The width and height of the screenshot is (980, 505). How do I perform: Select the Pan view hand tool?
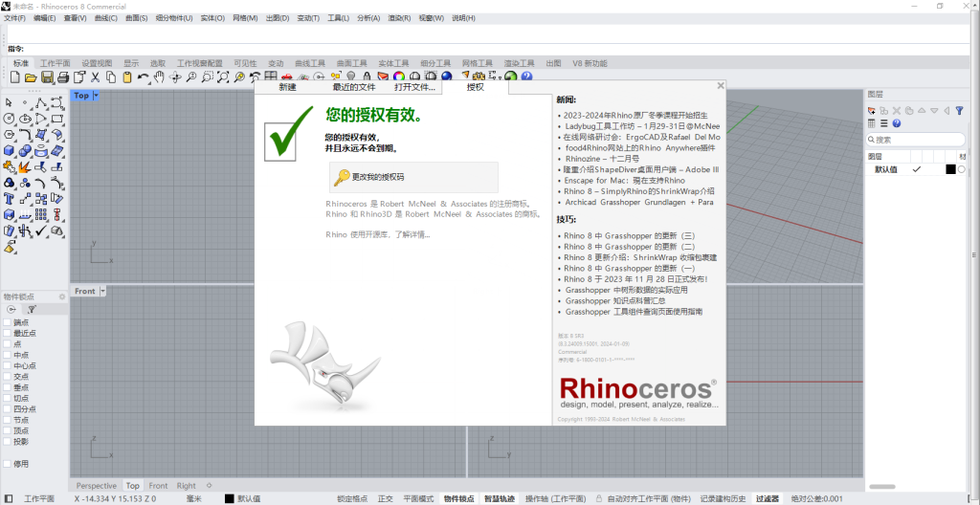[160, 77]
